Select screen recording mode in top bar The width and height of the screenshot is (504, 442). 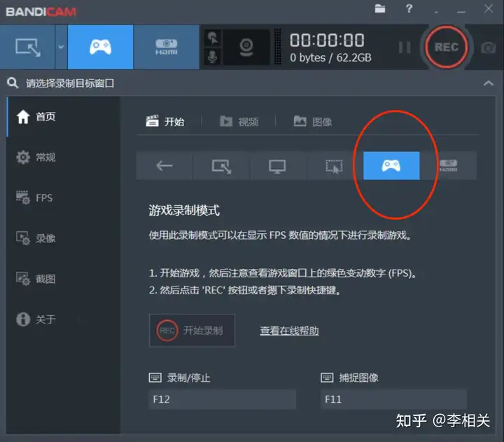(x=27, y=47)
